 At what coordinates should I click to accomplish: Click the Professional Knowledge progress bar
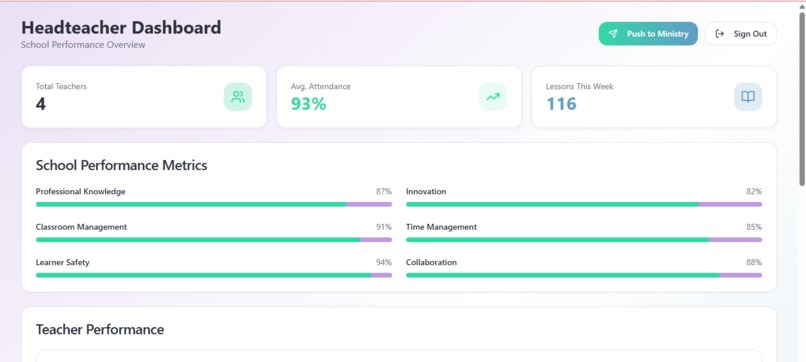[x=214, y=204]
